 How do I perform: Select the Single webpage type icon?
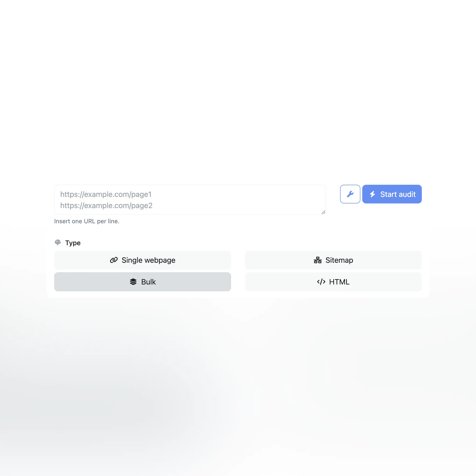tap(114, 260)
